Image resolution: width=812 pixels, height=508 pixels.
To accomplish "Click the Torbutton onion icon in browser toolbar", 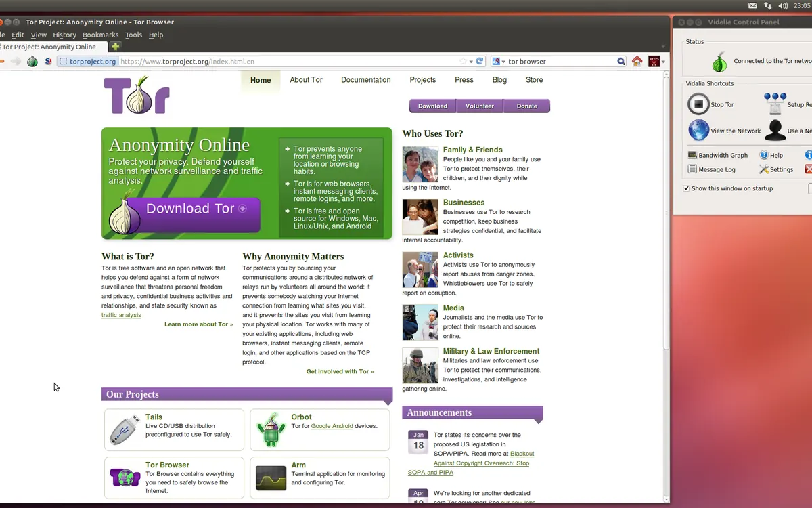I will 32,61.
